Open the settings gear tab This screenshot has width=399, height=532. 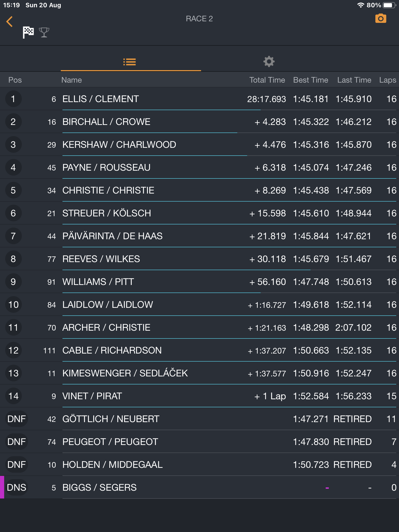269,62
